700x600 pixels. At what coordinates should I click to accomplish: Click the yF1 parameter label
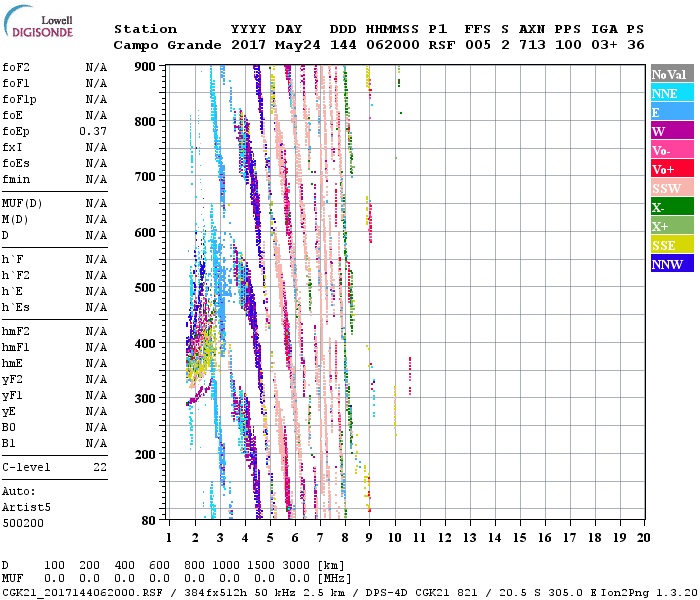[x=12, y=396]
